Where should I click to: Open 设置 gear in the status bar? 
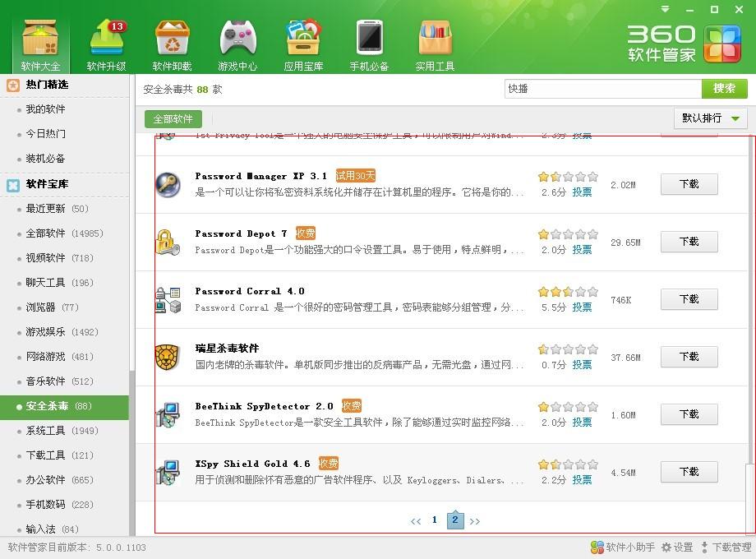tap(677, 547)
